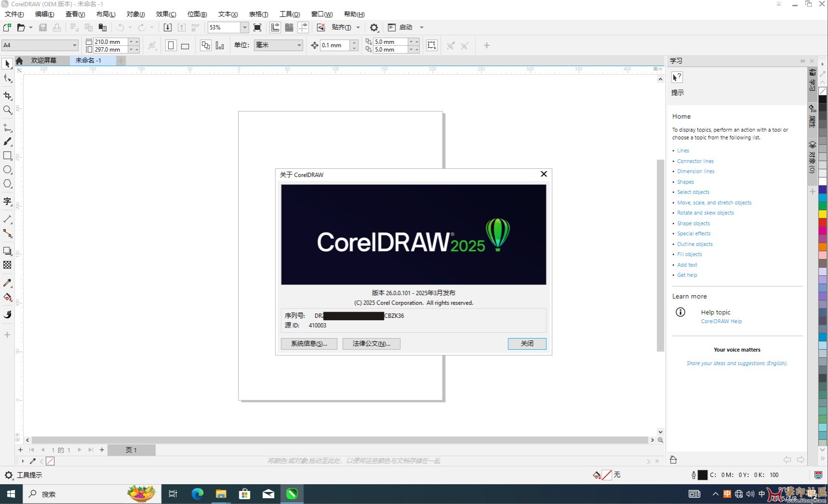
Task: Open the 效果(C) menu
Action: point(165,14)
